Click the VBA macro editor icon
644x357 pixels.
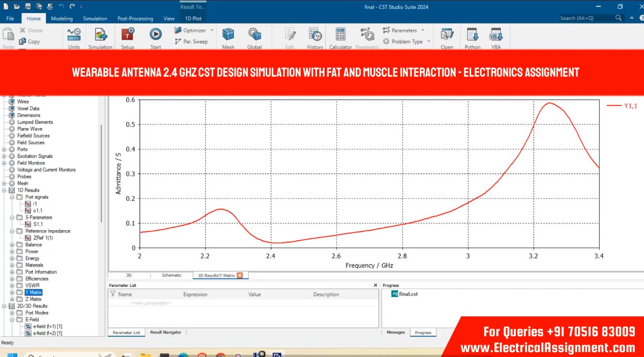(x=496, y=34)
